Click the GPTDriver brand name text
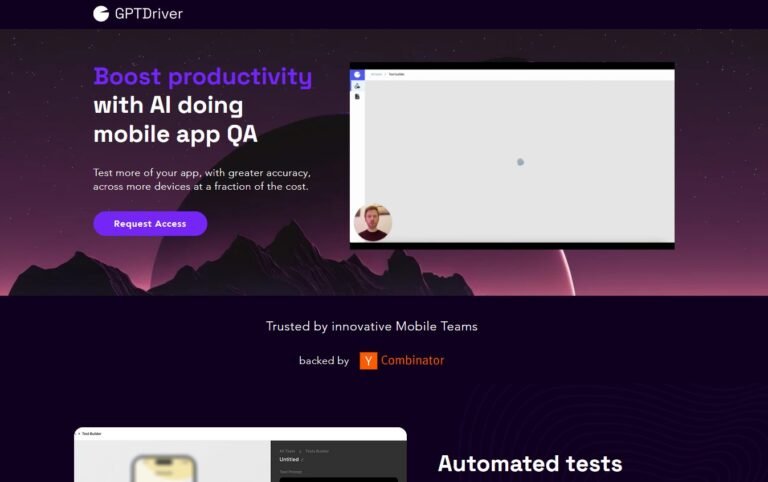Screen dimensions: 768x482 tap(148, 14)
